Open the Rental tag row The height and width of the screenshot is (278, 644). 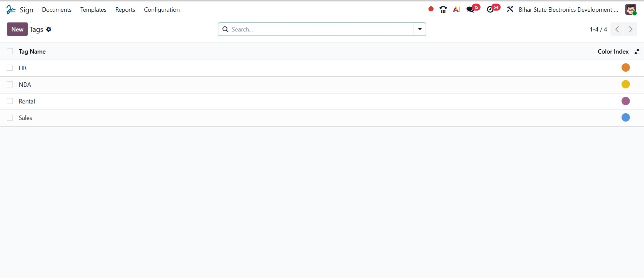click(322, 101)
